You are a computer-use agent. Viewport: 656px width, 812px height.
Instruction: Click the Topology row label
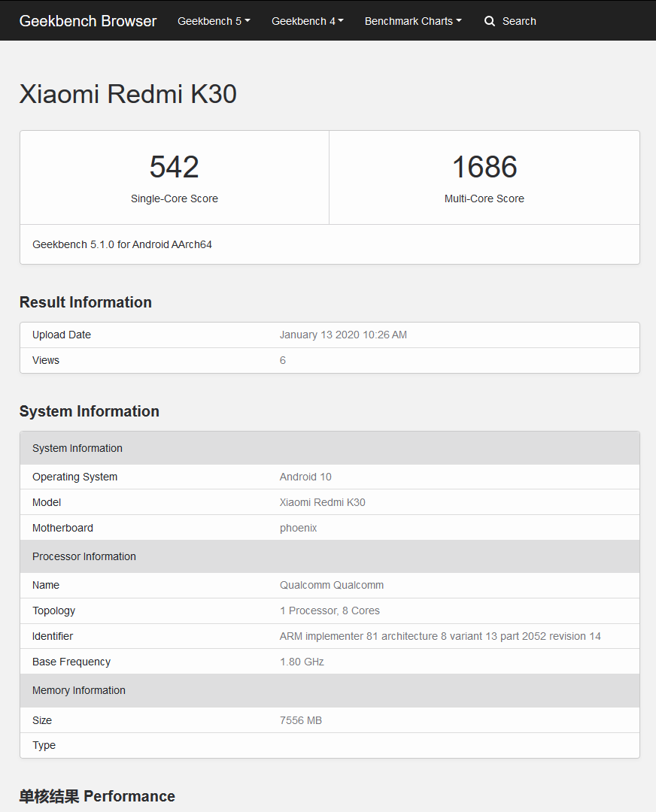pos(54,611)
